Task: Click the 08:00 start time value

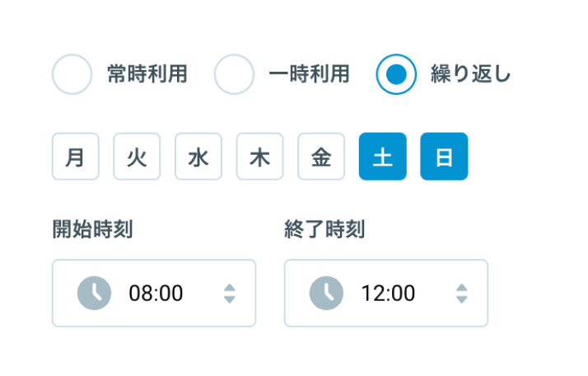Action: pos(156,294)
